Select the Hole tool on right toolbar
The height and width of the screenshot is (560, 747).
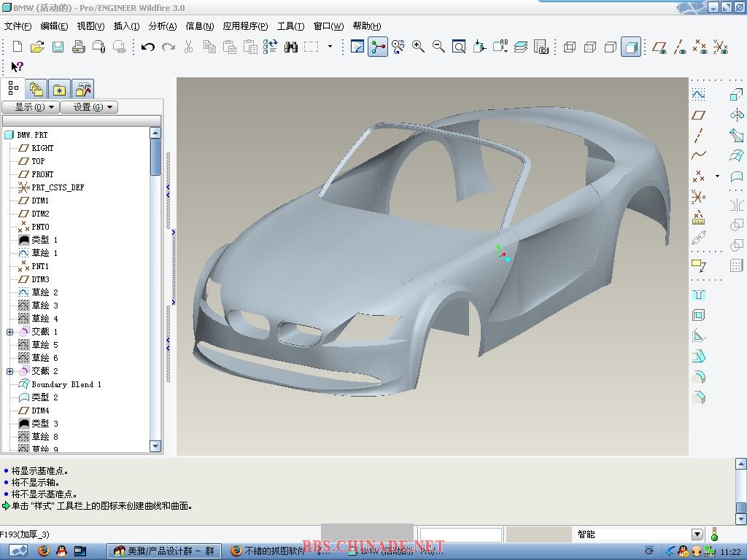pos(698,295)
